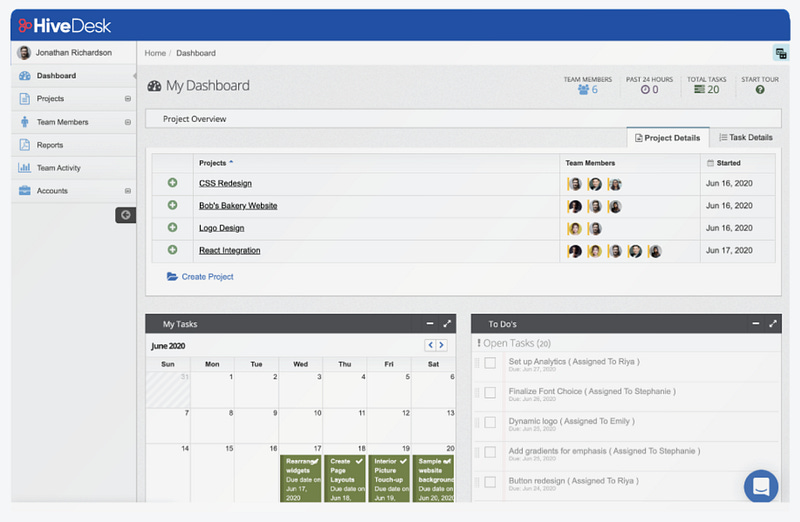Go to the next month in the calendar
800x522 pixels.
[441, 345]
